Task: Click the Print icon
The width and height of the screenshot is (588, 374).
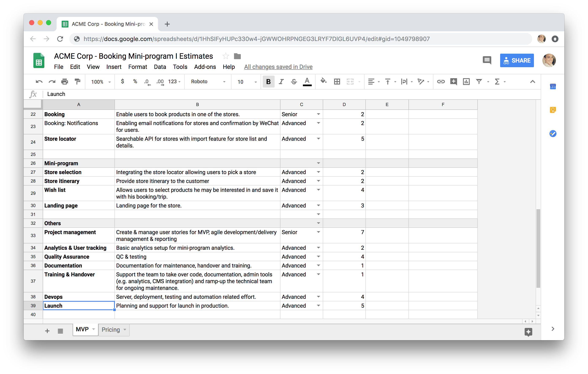Action: pyautogui.click(x=65, y=82)
